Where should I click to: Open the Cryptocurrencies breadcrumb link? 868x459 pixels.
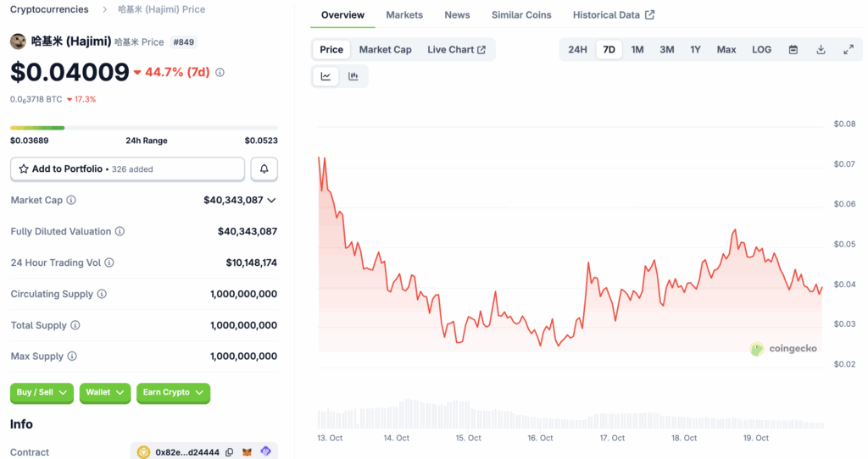49,9
